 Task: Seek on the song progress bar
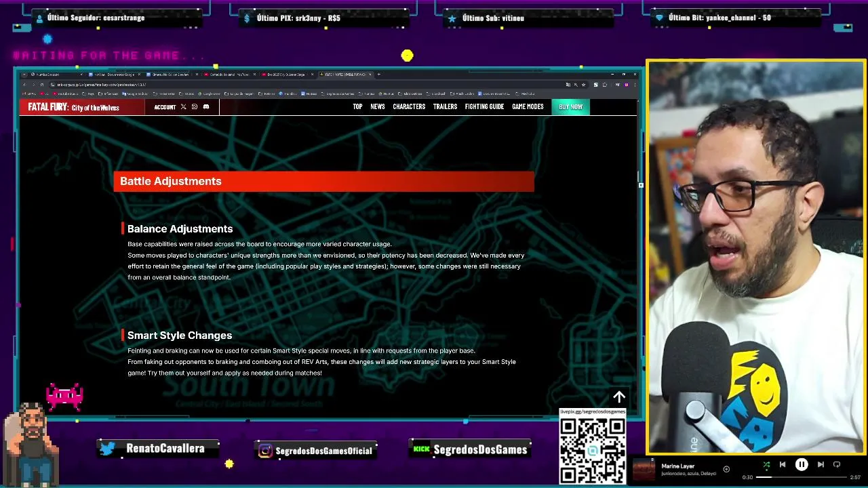[x=802, y=477]
